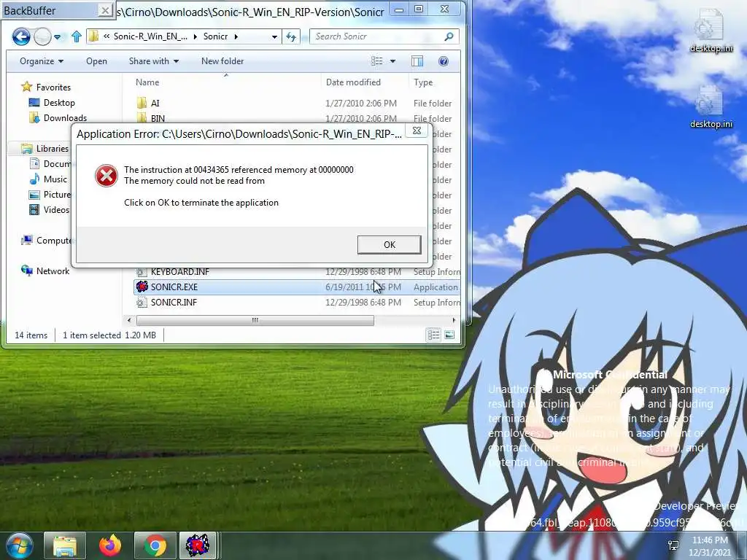Select the SONICR.EXE file
Screen dimensions: 747x560
[x=297, y=287]
